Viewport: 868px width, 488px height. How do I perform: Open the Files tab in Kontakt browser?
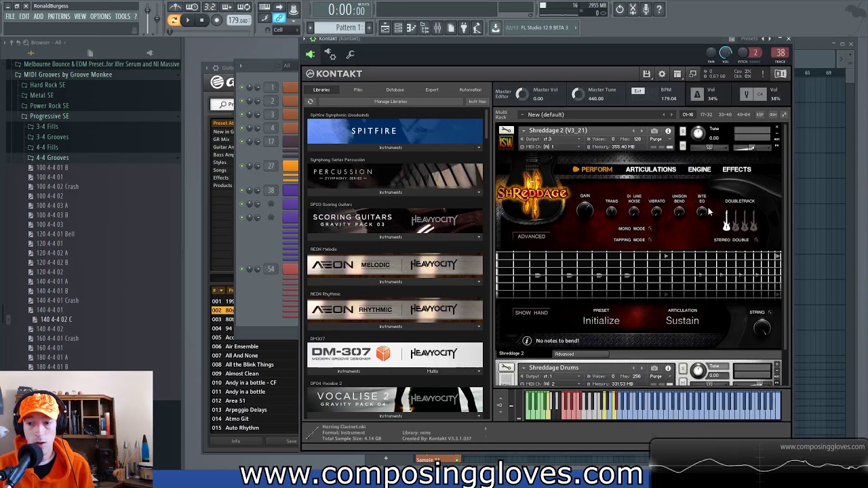pyautogui.click(x=358, y=89)
